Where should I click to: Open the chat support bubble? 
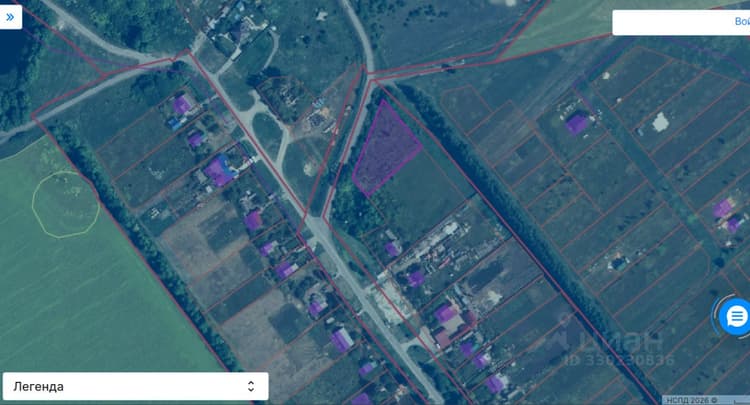pyautogui.click(x=737, y=317)
